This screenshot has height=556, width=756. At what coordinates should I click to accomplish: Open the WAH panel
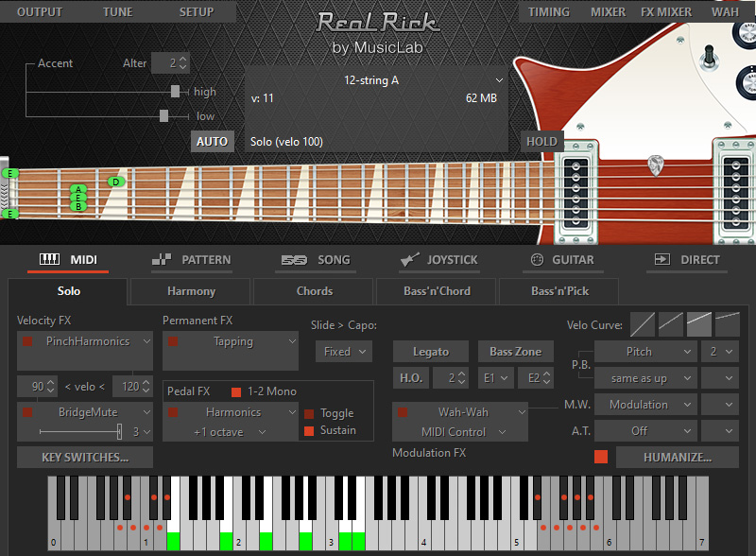[725, 12]
